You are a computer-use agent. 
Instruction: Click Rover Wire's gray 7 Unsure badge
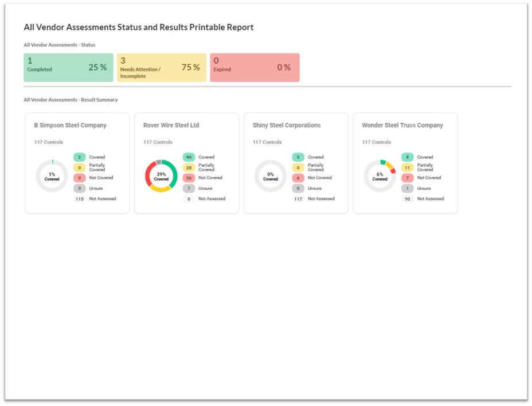click(x=189, y=188)
